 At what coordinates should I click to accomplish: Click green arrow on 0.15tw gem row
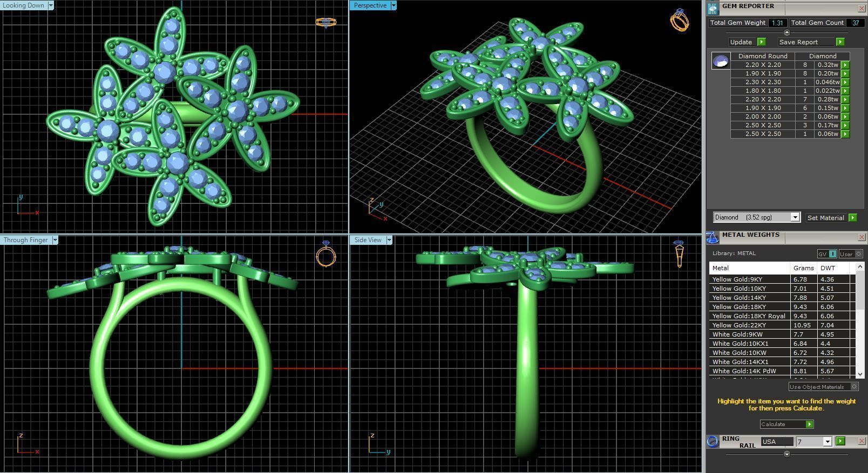click(845, 108)
